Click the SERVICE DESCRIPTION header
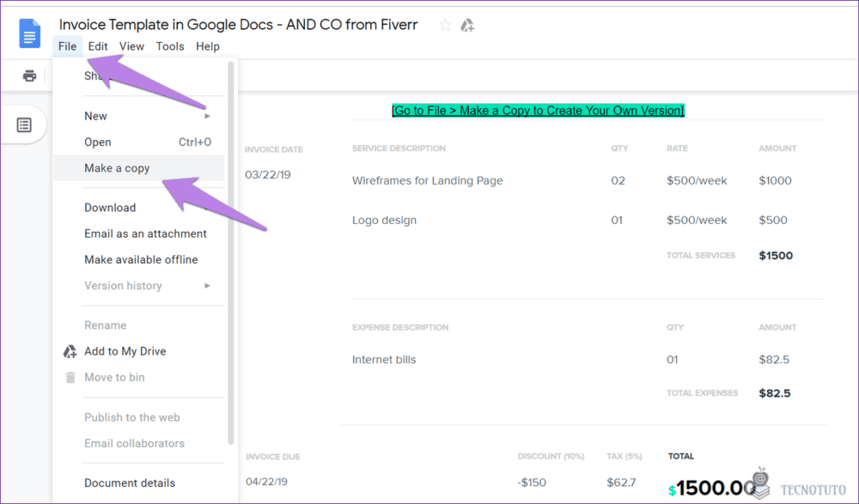859x504 pixels. [x=399, y=149]
